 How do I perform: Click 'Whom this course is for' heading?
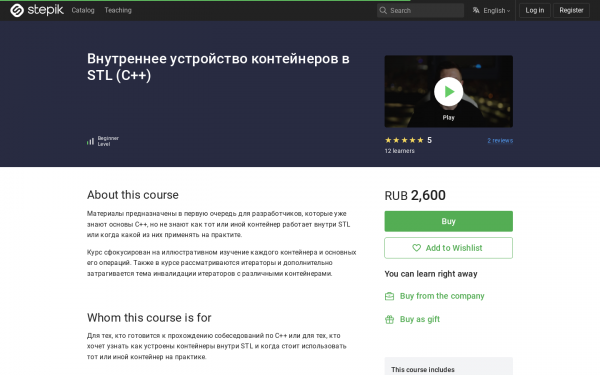pos(149,318)
